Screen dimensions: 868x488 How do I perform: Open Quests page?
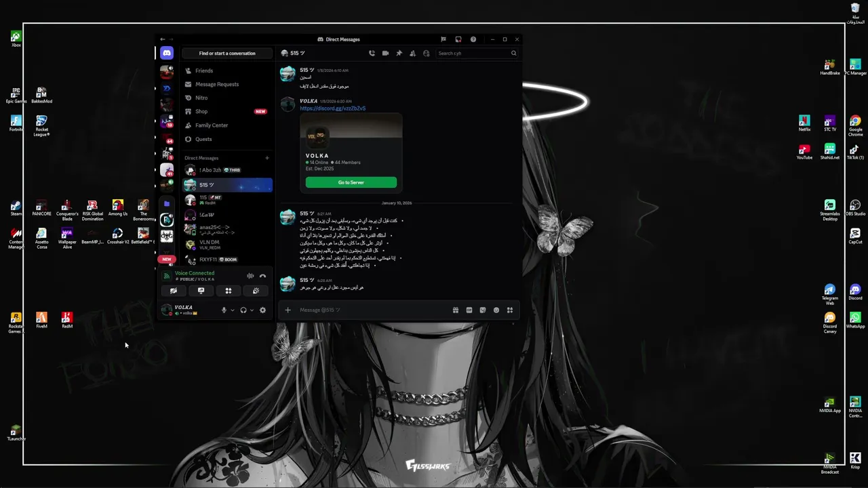pyautogui.click(x=227, y=139)
